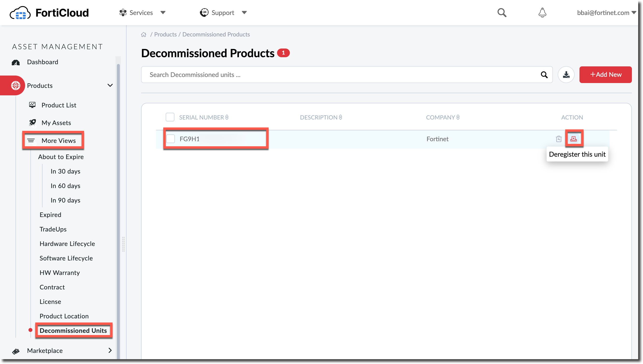Image resolution: width=643 pixels, height=364 pixels.
Task: Open Decommissioned Units view
Action: pyautogui.click(x=73, y=331)
